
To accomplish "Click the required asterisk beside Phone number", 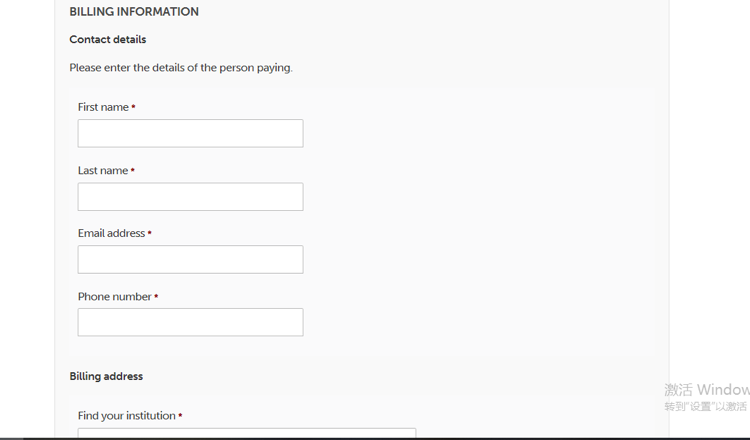I will point(156,297).
